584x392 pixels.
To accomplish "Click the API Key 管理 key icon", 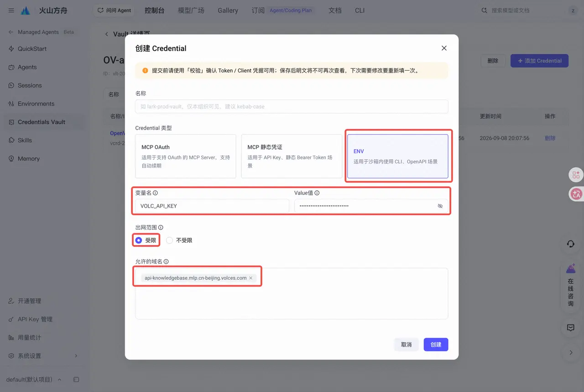I will (x=11, y=319).
